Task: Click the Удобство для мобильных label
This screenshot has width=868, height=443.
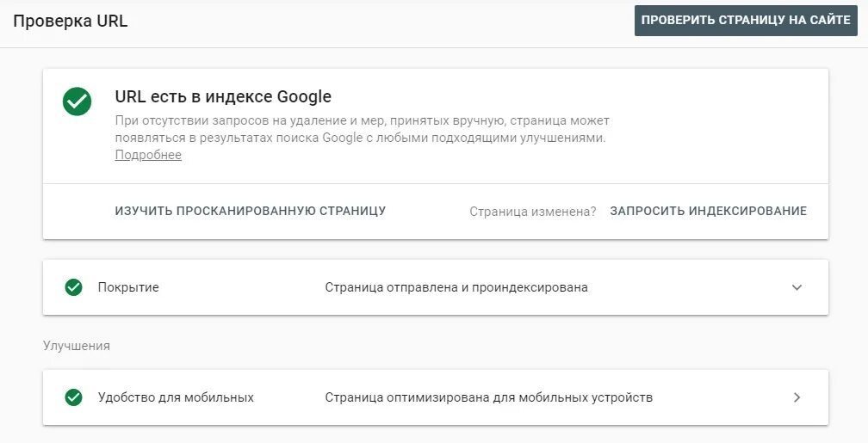Action: click(x=176, y=397)
